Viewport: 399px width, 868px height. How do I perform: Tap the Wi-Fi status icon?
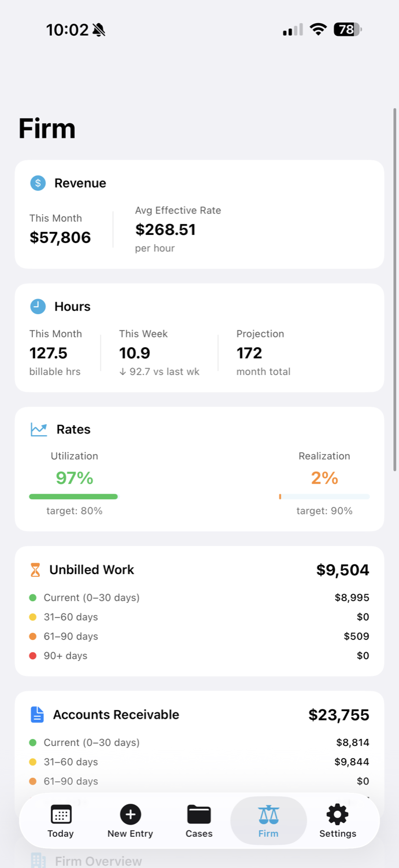[x=318, y=30]
